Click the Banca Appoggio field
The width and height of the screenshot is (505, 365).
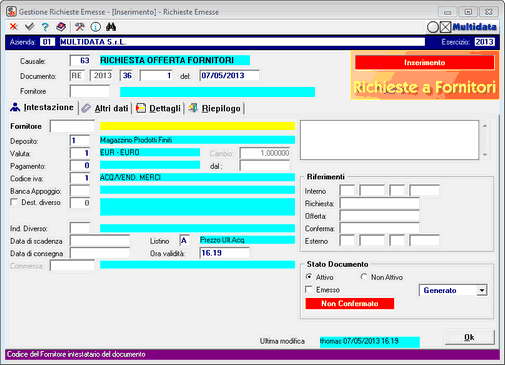[80, 191]
